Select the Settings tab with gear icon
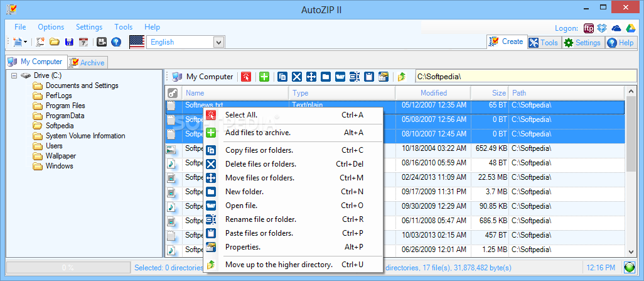Screen dimensions: 644x281 coord(583,42)
